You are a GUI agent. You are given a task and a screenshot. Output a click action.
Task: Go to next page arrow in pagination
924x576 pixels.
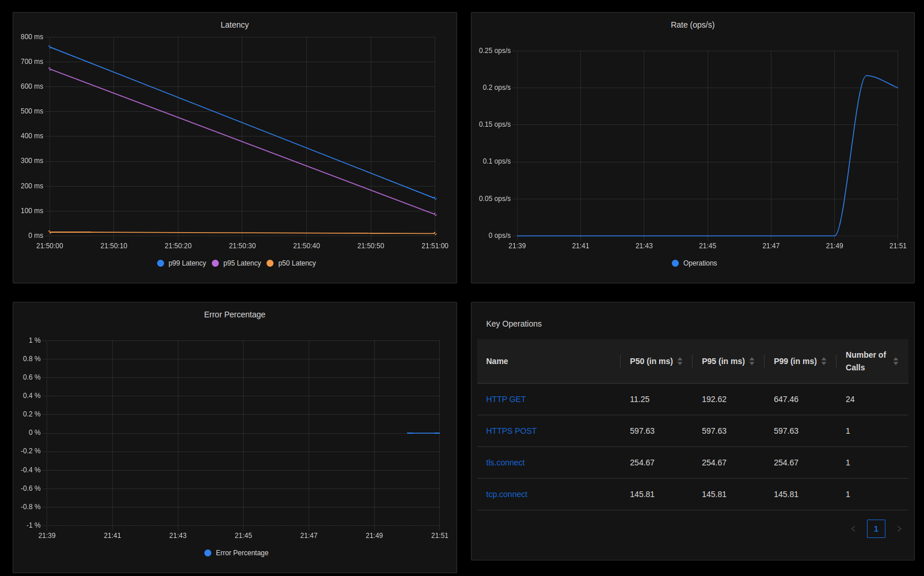coord(899,529)
